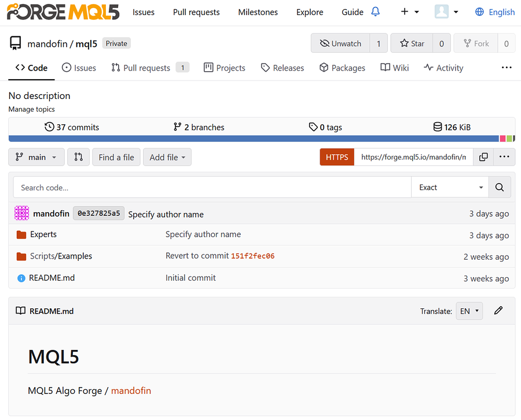Open the mandofin author link in commit row
521x420 pixels.
click(x=51, y=213)
